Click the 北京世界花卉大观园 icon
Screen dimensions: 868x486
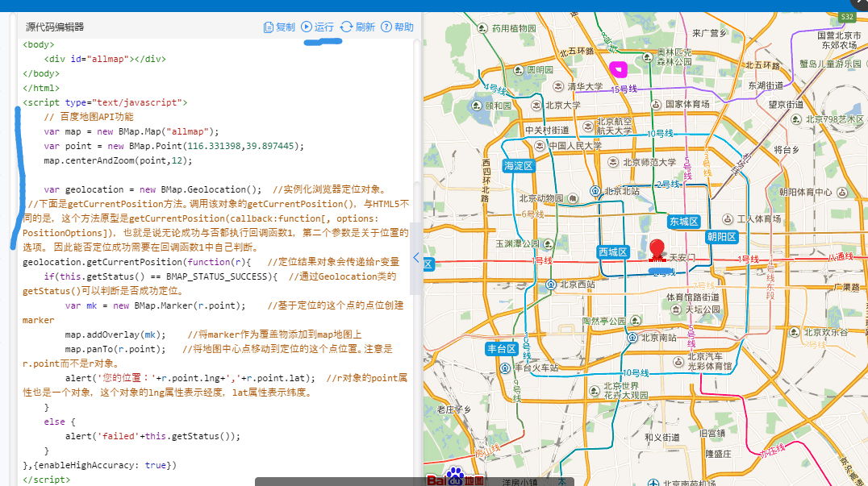coord(594,391)
